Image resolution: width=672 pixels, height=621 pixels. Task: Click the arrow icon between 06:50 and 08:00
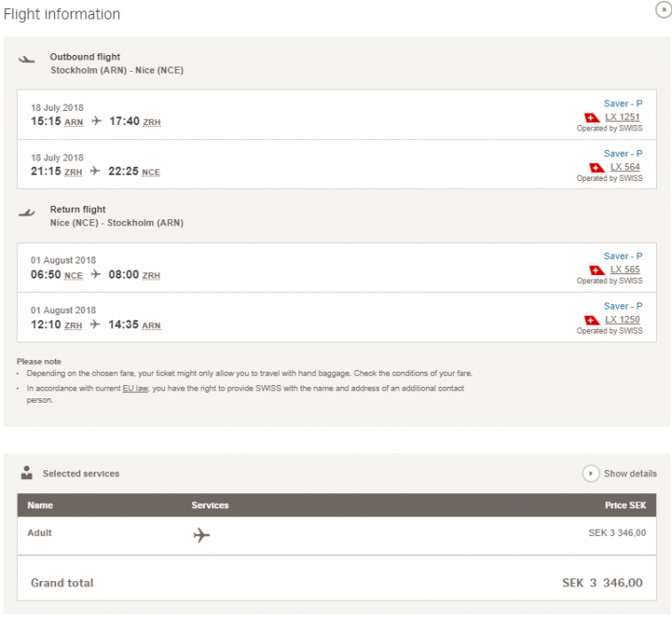click(96, 275)
